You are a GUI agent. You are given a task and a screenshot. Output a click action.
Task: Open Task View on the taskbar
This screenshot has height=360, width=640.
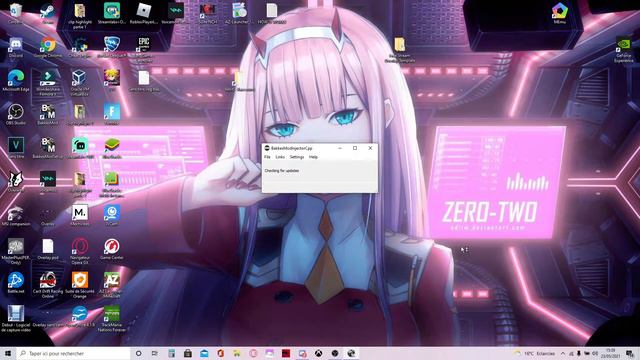pos(155,353)
